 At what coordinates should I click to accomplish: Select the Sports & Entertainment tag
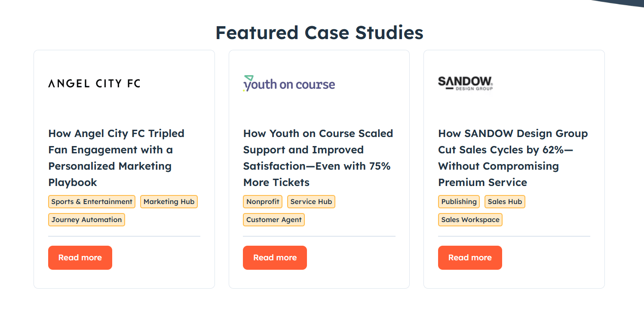92,201
